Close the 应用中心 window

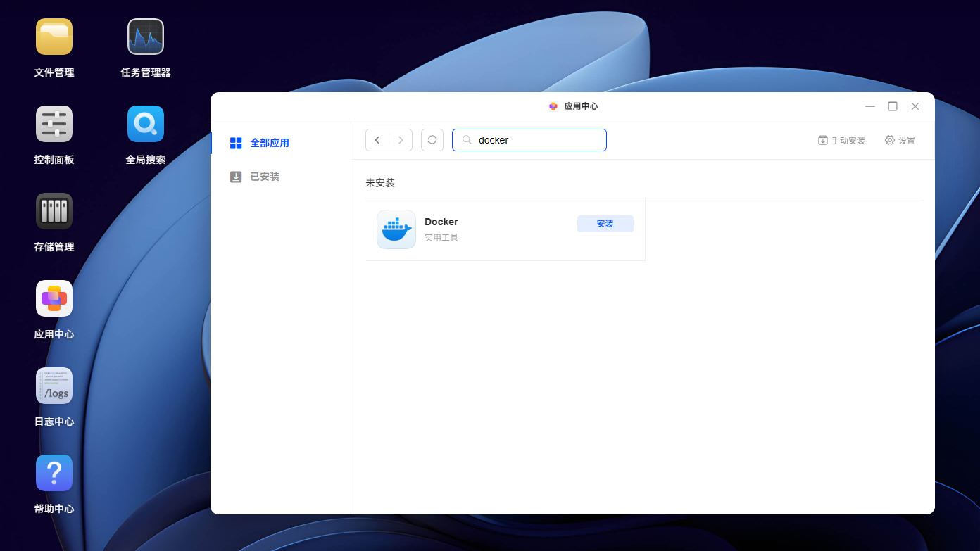[x=915, y=106]
